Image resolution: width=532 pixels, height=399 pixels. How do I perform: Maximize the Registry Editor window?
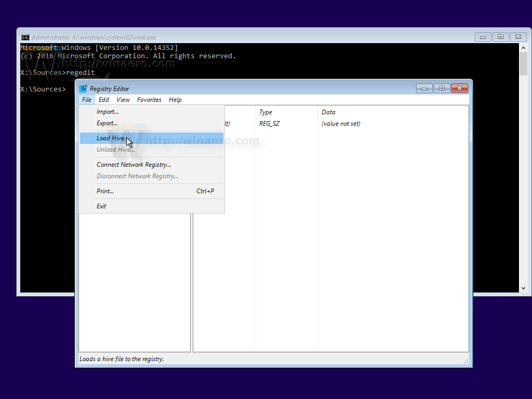pos(442,88)
